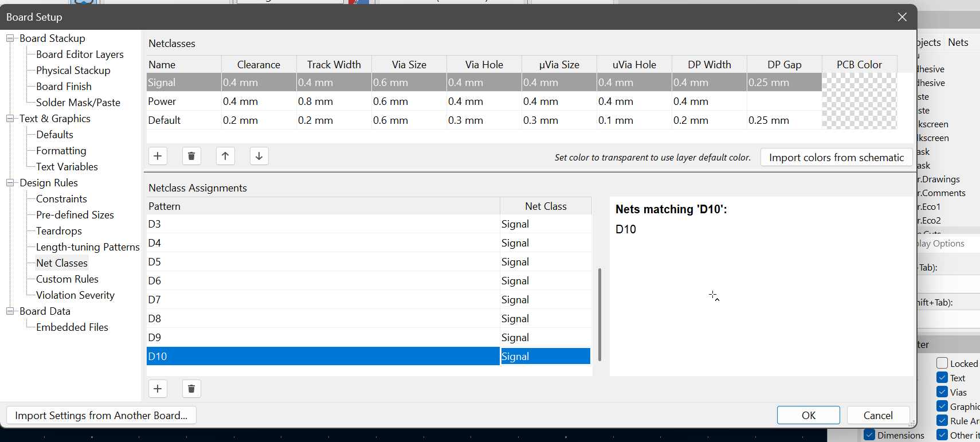Click the empty DP Gap cell for Power
The image size is (980, 442).
click(x=785, y=101)
